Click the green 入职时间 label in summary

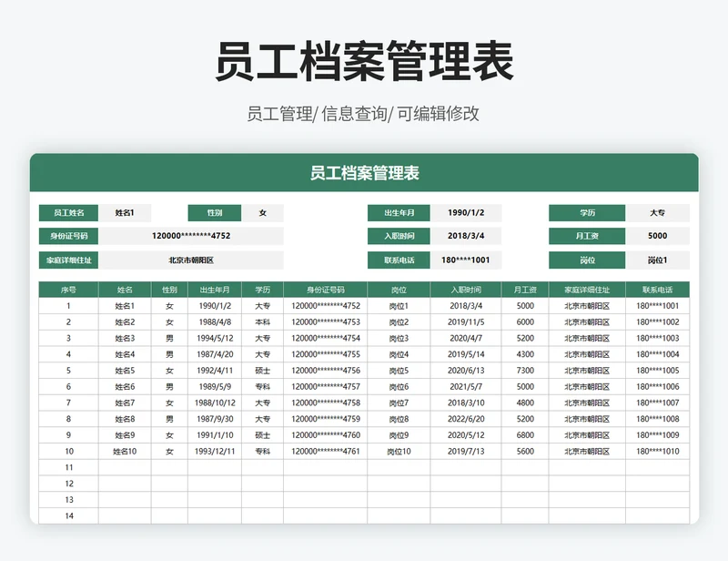399,236
